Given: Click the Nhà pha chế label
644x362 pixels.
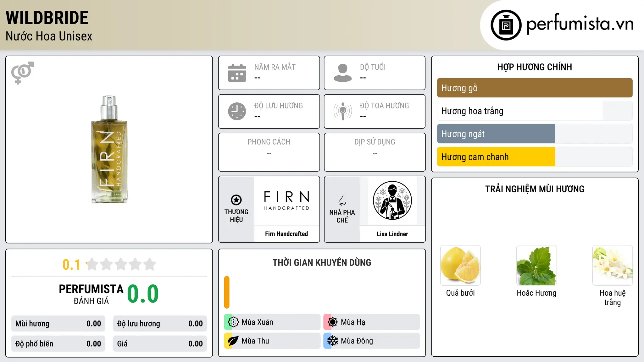Looking at the screenshot, I should click(342, 216).
